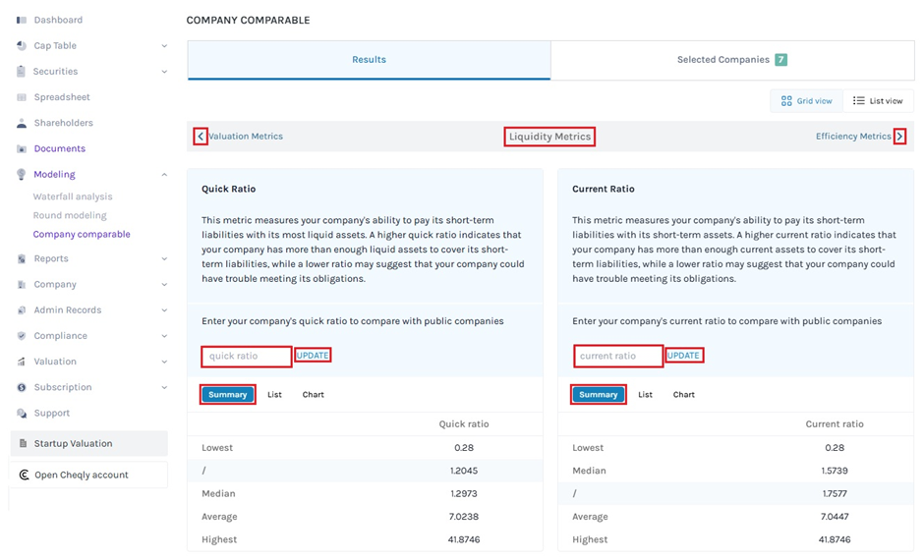Select List tab under Current Ratio
Image resolution: width=924 pixels, height=560 pixels.
645,395
